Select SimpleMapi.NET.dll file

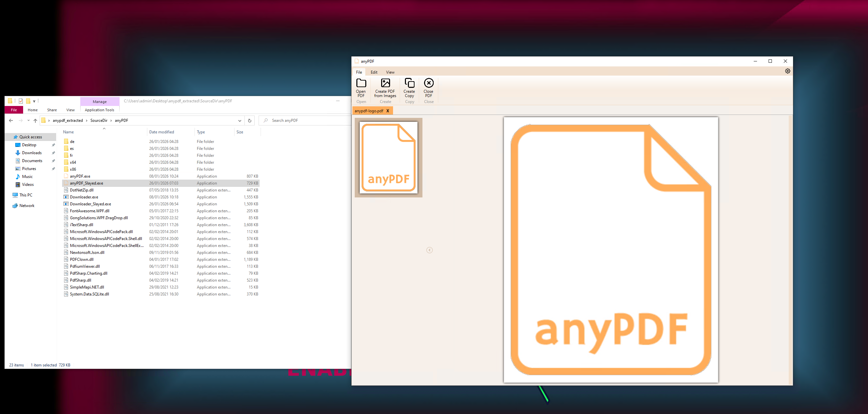(x=161, y=287)
